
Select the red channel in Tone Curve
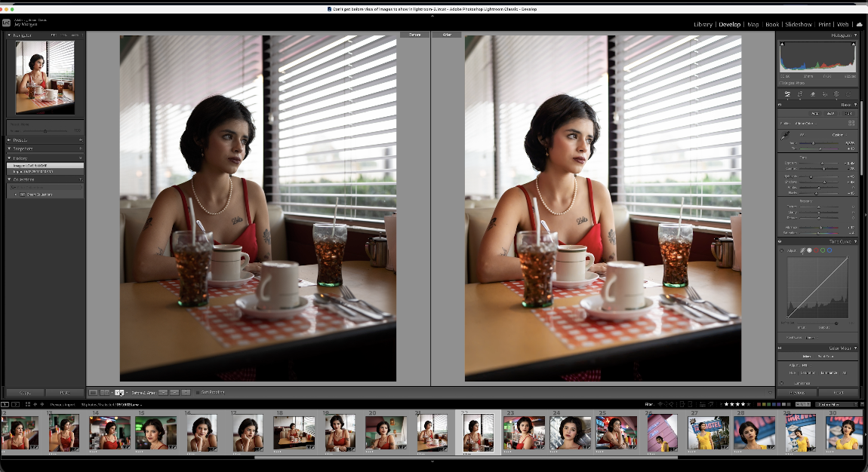816,250
